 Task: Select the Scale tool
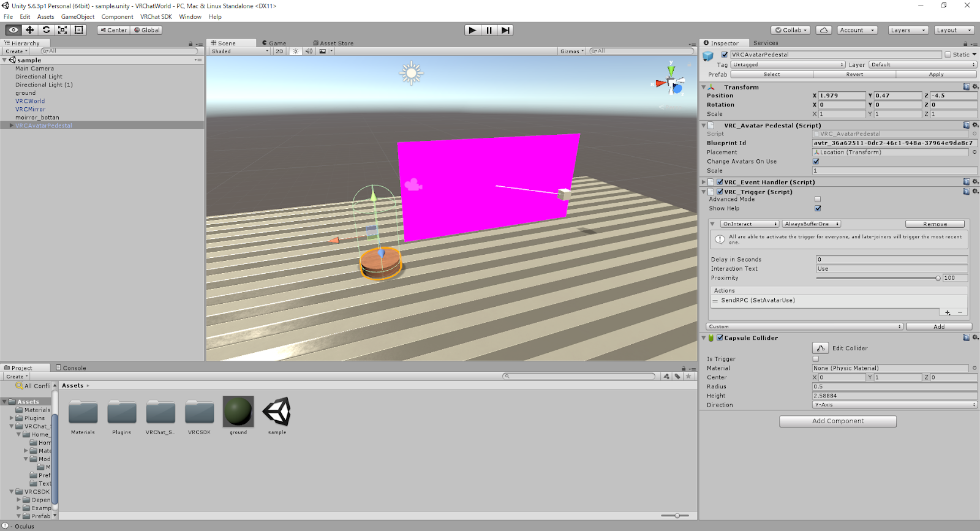[62, 30]
